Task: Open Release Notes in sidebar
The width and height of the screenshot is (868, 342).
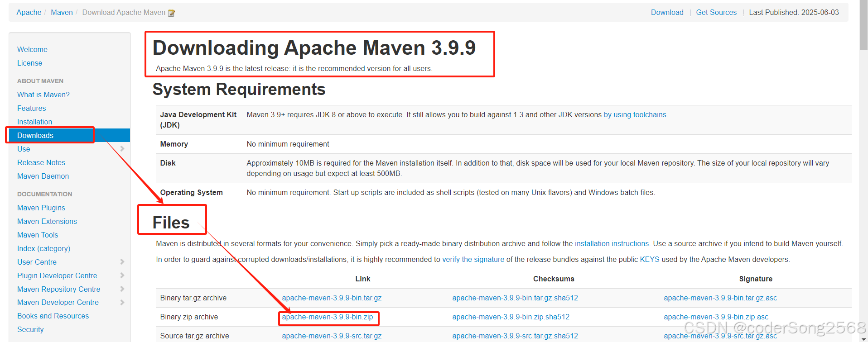Action: click(41, 162)
